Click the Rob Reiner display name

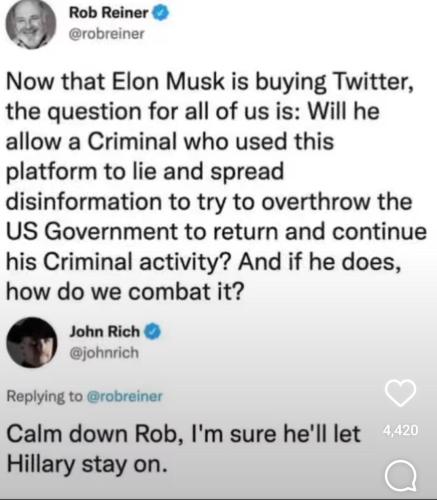[108, 13]
